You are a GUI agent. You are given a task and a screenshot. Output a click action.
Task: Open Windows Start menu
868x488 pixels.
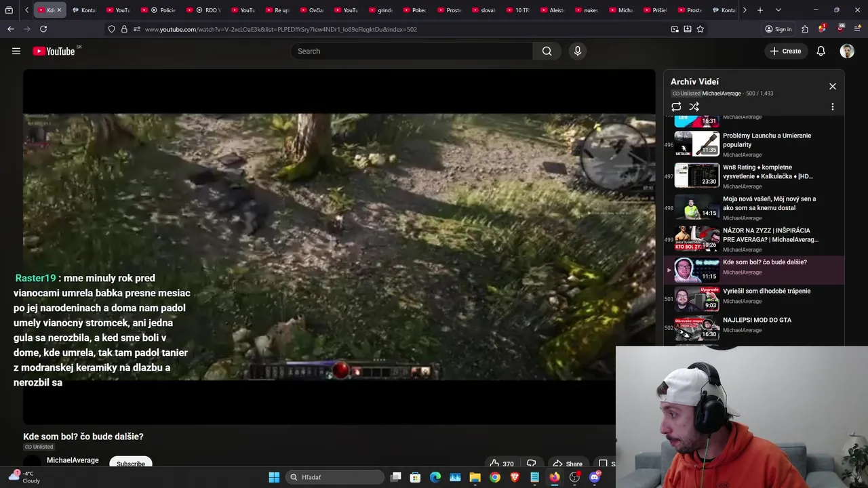274,477
